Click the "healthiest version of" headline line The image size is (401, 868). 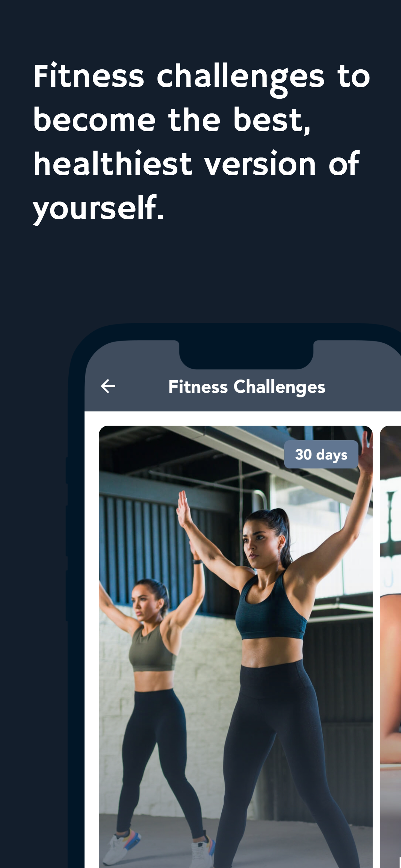[196, 164]
